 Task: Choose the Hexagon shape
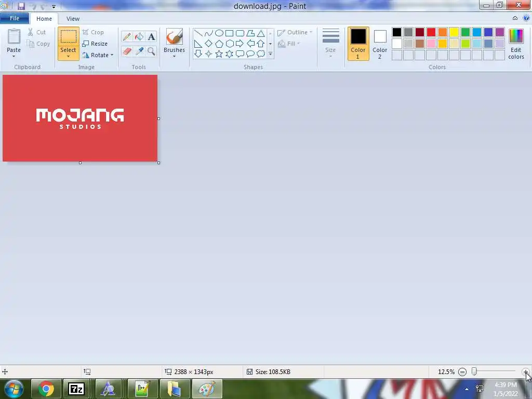pos(229,44)
